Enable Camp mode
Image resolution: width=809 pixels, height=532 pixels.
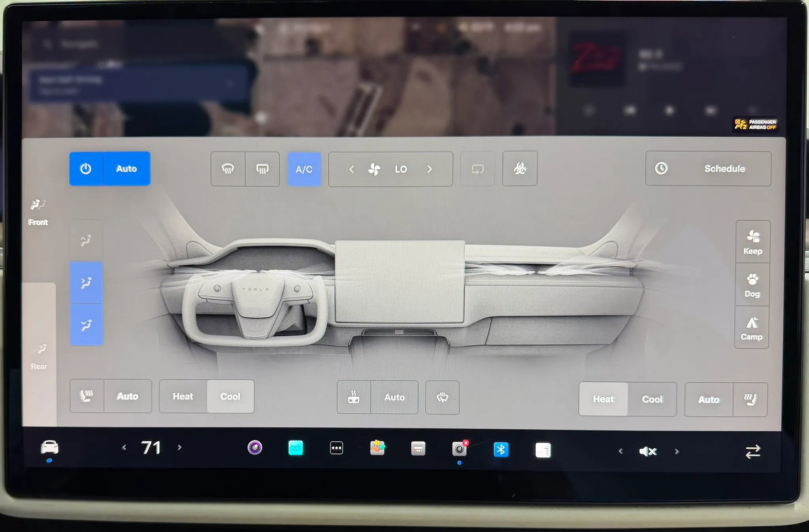[x=751, y=328]
